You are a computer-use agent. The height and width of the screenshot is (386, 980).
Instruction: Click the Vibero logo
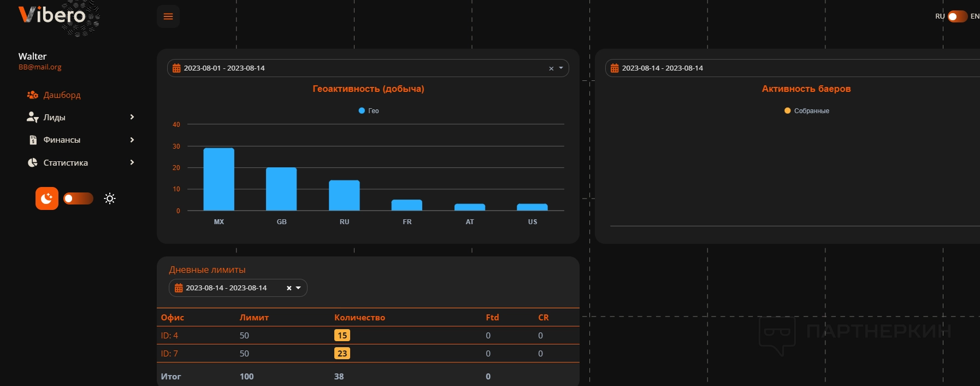52,15
